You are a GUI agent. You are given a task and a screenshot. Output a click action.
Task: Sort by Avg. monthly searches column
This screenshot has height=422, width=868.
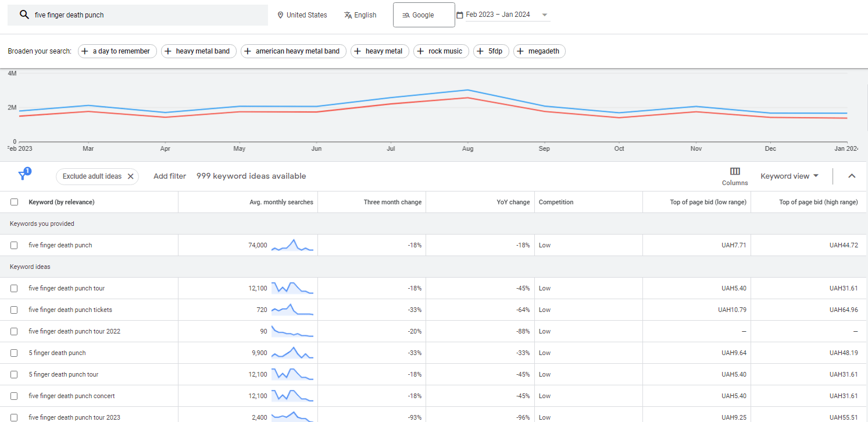point(281,202)
